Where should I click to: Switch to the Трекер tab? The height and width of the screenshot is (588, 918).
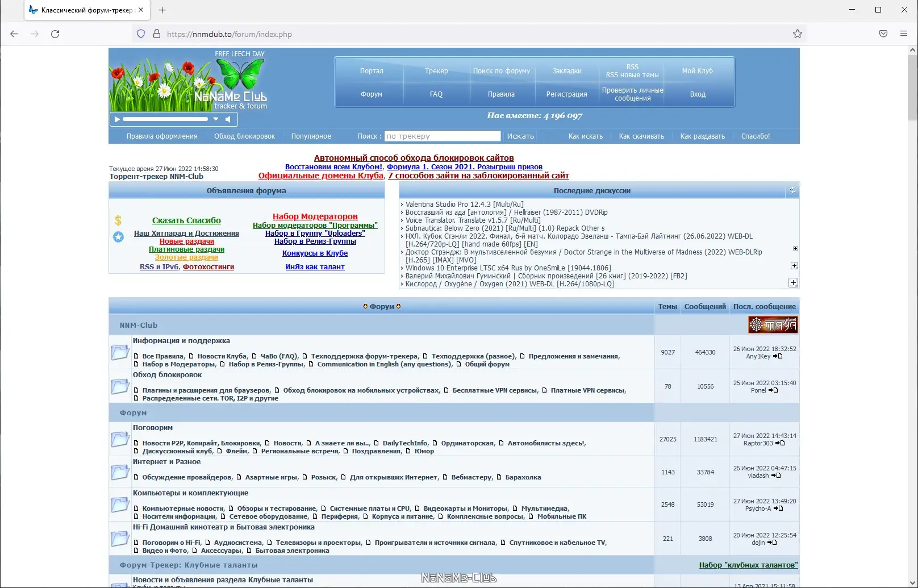pyautogui.click(x=436, y=71)
